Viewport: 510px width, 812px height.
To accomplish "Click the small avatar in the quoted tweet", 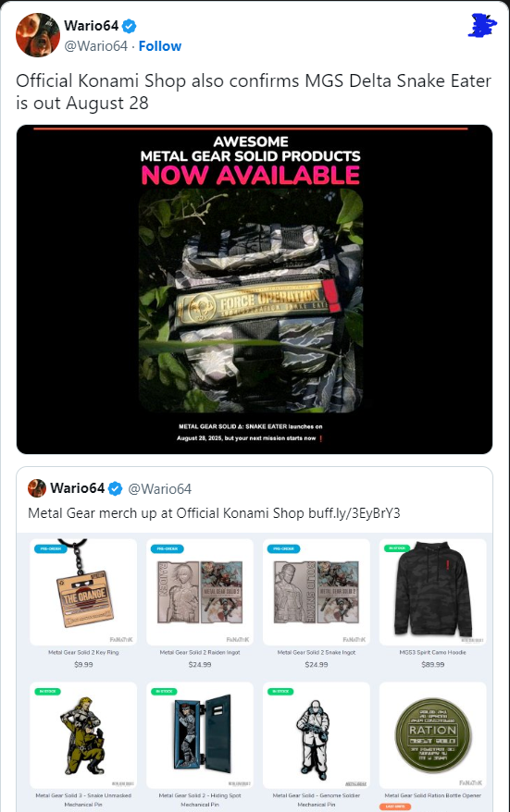I will point(37,487).
